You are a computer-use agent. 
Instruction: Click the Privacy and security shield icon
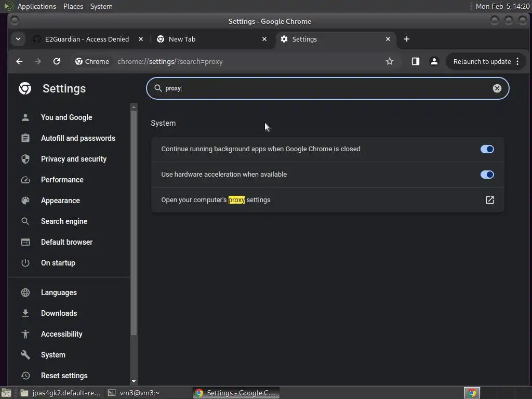[25, 159]
